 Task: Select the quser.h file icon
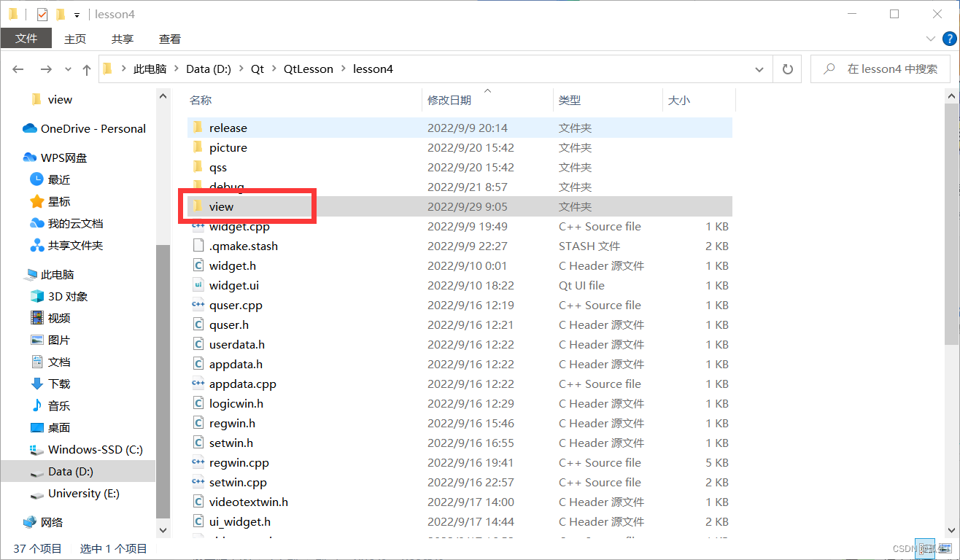tap(198, 324)
